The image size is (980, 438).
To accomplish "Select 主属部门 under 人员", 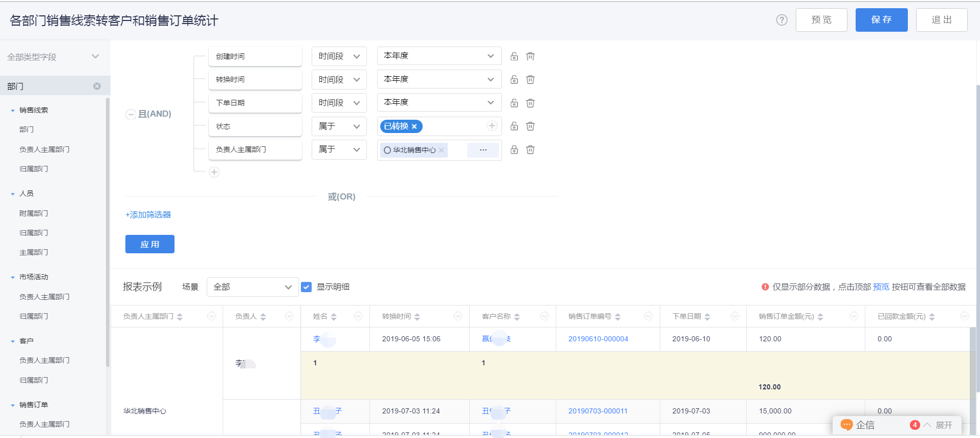I will point(34,252).
